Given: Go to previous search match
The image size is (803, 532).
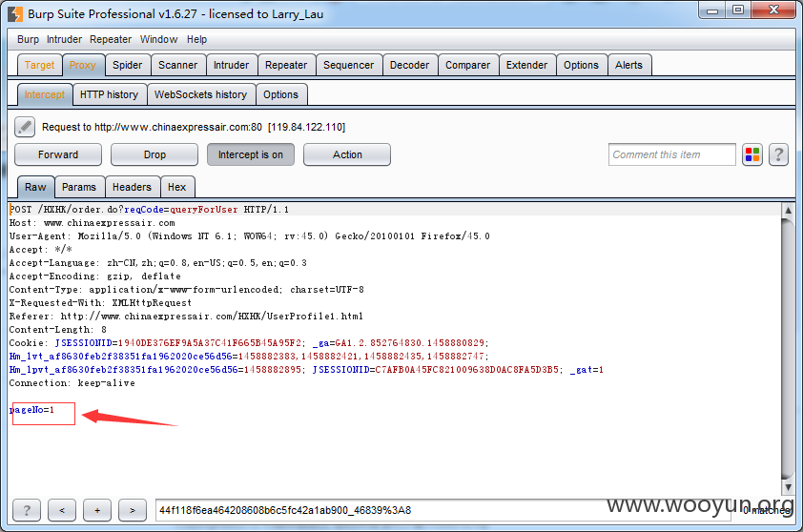Looking at the screenshot, I should [x=62, y=510].
